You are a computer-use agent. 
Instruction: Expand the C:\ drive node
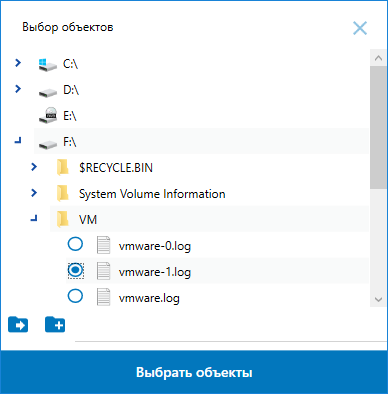point(18,62)
